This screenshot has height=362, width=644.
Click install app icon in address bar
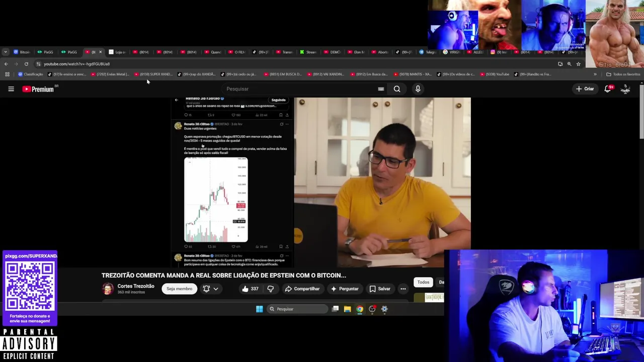pos(560,64)
